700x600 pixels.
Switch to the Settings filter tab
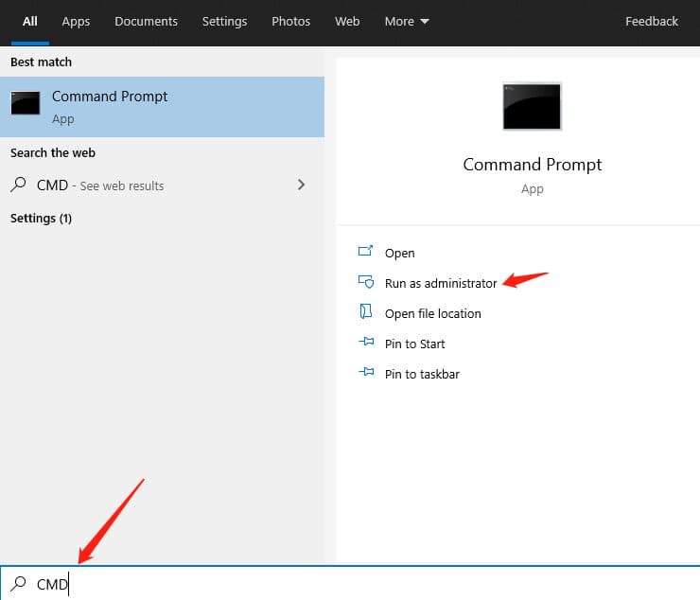224,22
